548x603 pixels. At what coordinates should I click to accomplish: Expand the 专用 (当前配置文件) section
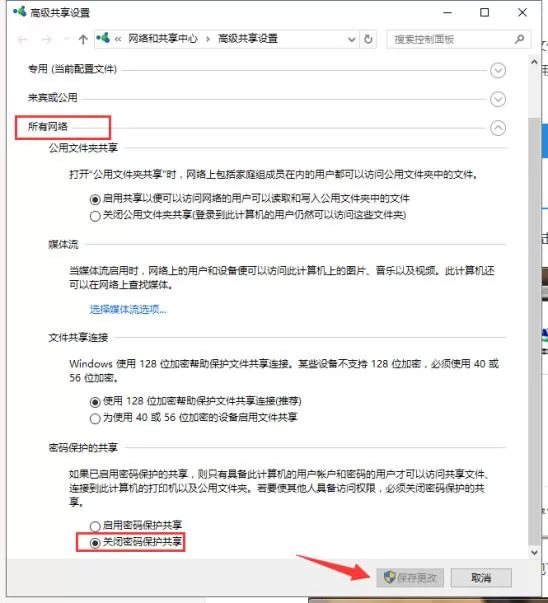pos(498,70)
